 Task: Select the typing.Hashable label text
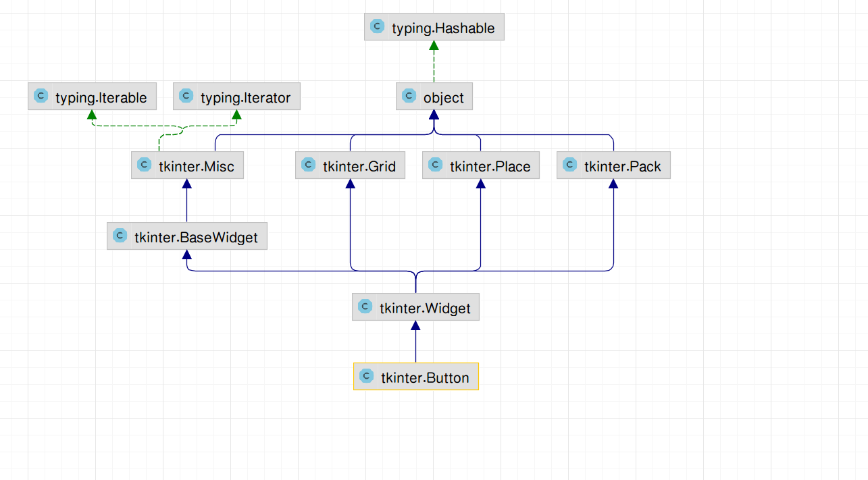(443, 28)
